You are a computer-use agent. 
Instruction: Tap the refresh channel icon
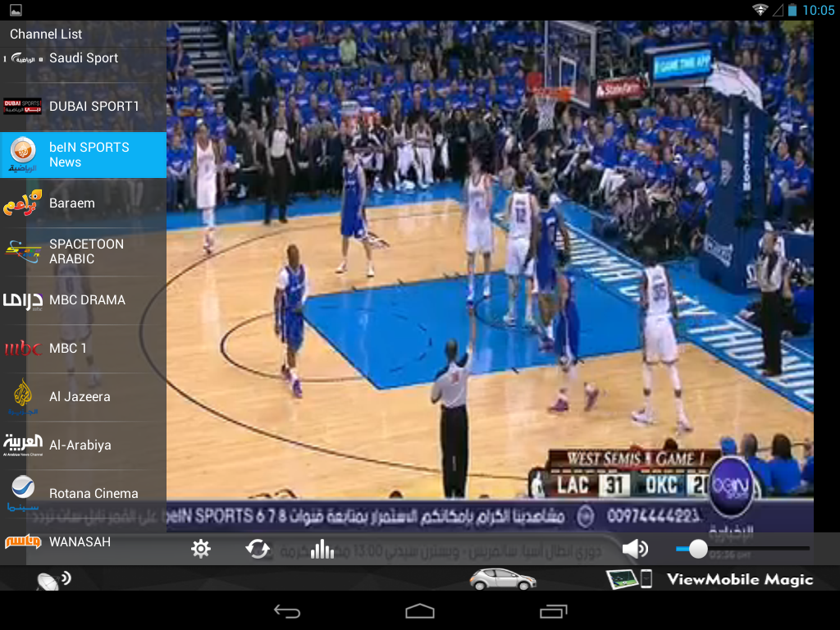[x=258, y=549]
